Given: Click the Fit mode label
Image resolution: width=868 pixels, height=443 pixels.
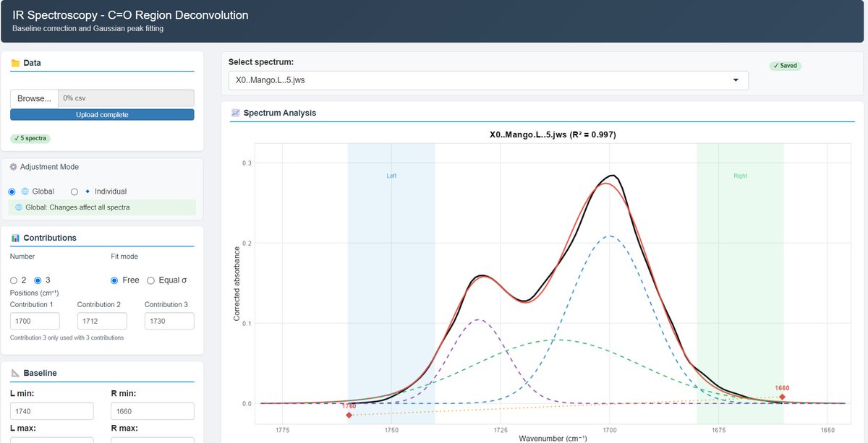Looking at the screenshot, I should (124, 257).
